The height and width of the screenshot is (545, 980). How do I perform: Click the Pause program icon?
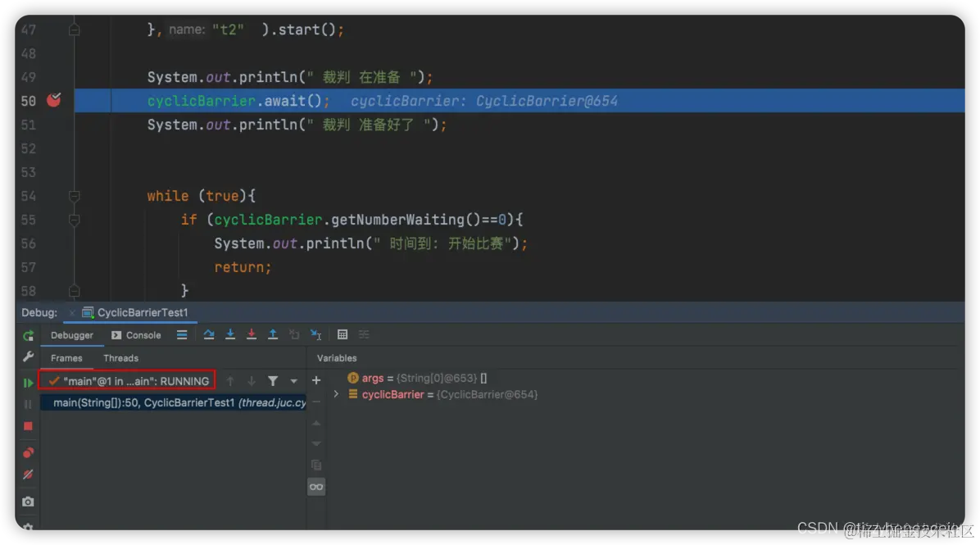click(x=28, y=404)
